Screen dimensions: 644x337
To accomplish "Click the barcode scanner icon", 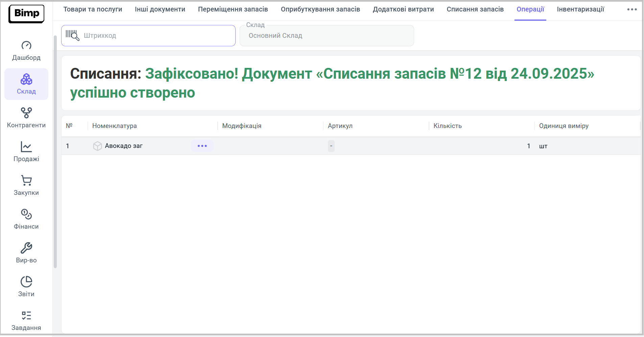I will (72, 35).
